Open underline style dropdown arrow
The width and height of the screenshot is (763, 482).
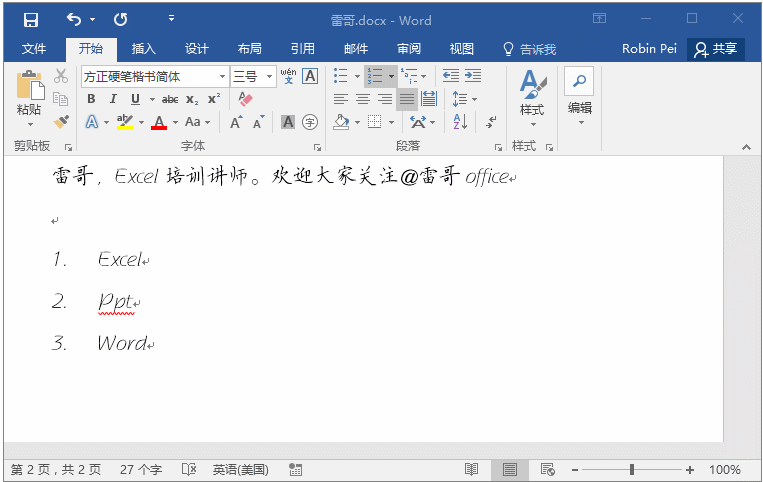click(152, 100)
